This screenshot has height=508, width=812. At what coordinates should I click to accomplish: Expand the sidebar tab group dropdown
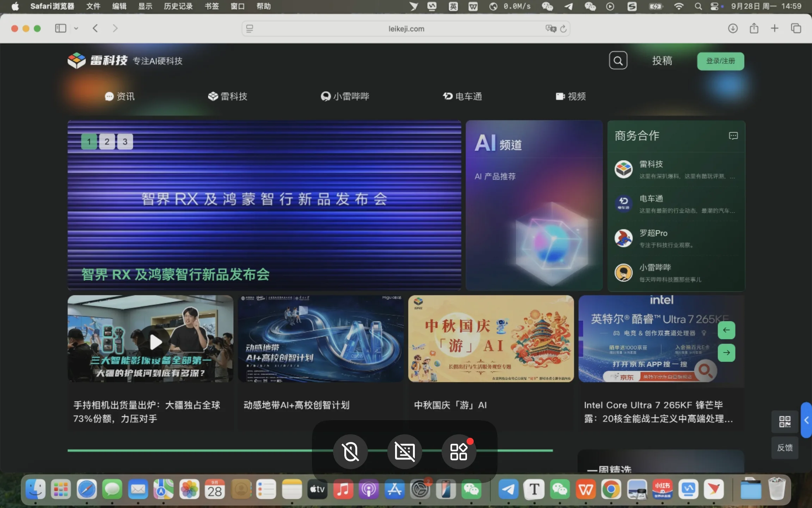coord(76,29)
